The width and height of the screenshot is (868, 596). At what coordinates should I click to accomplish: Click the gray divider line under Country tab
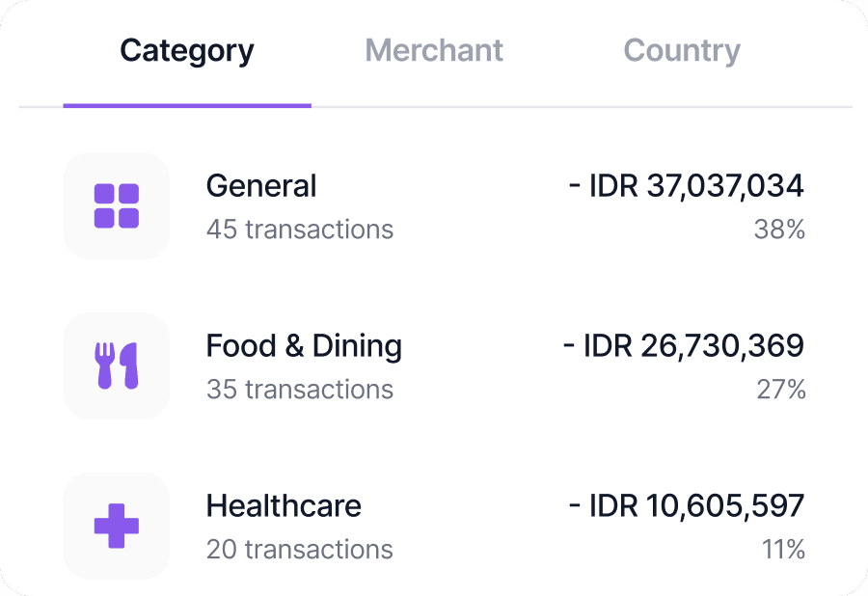(682, 106)
